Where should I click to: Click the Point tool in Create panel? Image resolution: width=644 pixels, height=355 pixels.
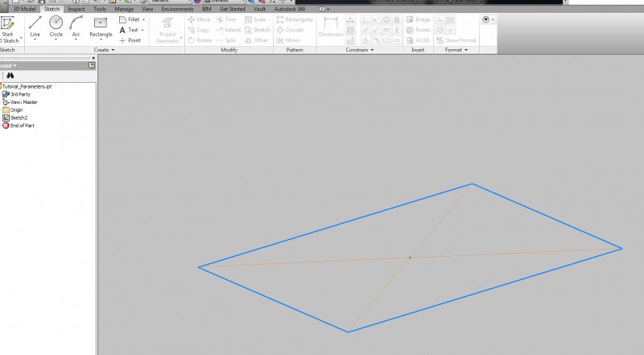point(130,40)
